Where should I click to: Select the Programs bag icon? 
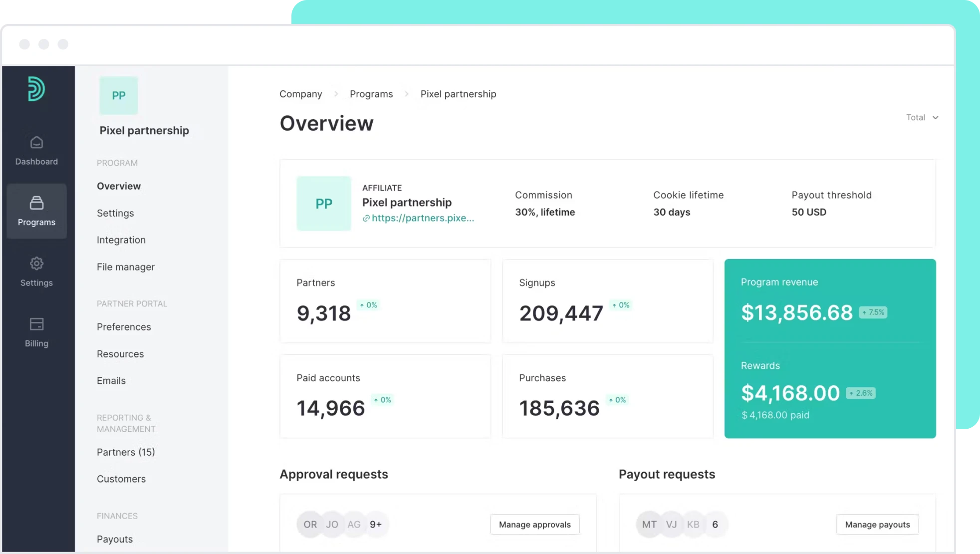[x=36, y=203]
